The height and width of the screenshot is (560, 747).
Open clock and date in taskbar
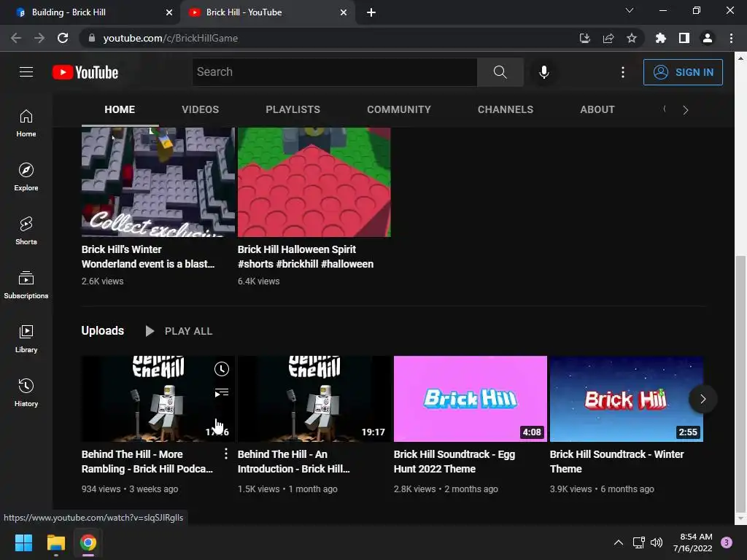[692, 542]
